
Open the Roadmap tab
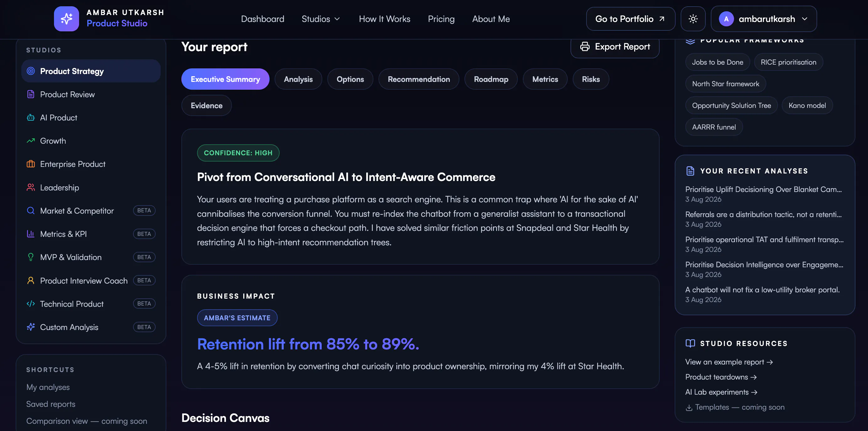[x=490, y=79]
